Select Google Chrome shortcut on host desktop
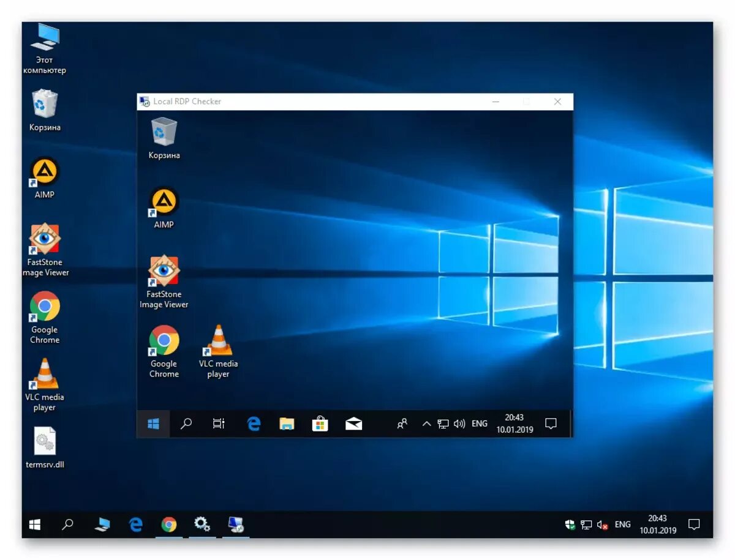Viewport: 735px width, 560px height. point(45,318)
